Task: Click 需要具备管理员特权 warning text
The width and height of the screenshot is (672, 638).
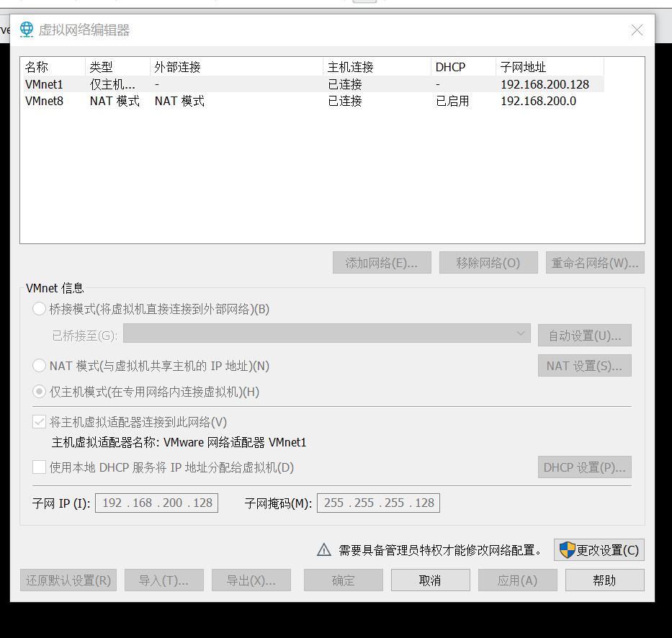Action: point(440,549)
